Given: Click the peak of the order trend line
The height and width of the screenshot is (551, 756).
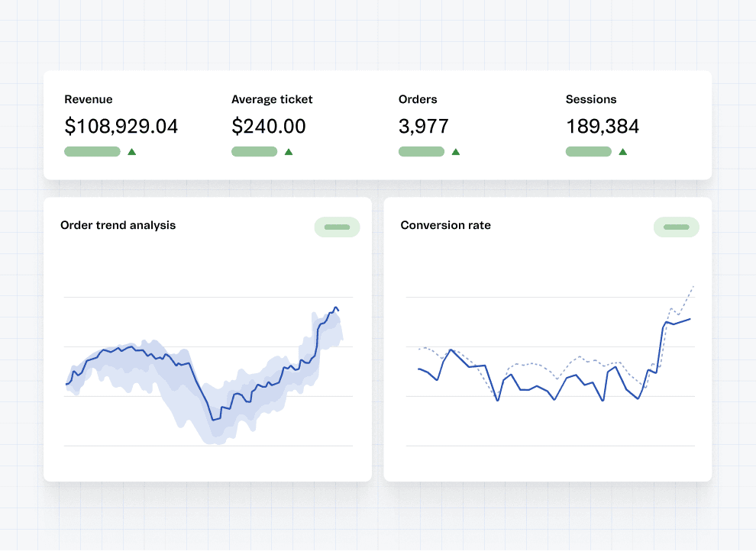Looking at the screenshot, I should click(x=335, y=308).
